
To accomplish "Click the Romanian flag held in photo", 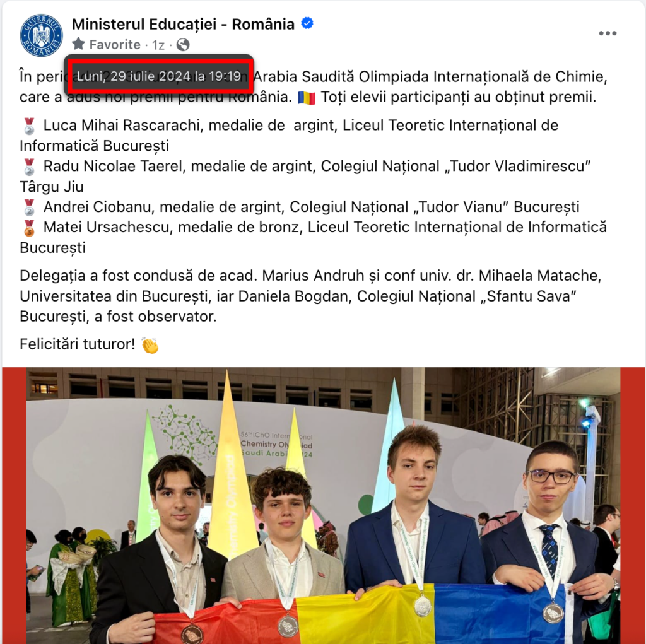I will [x=358, y=614].
